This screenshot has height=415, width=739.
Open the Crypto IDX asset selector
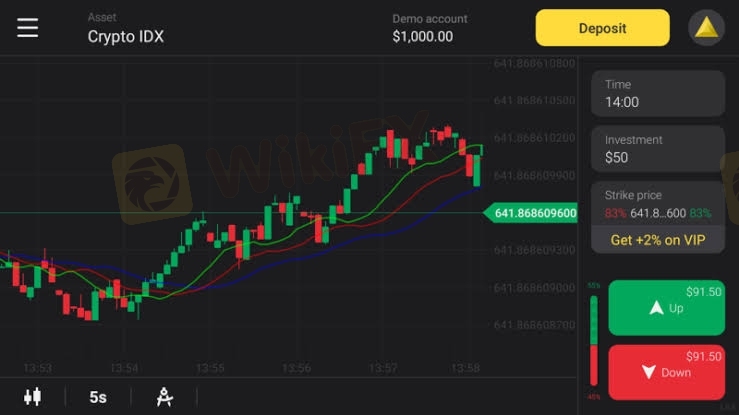point(125,29)
